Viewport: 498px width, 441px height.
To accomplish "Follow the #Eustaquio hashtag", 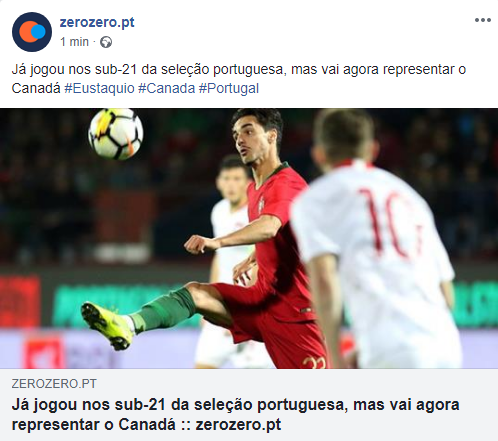I will 99,89.
